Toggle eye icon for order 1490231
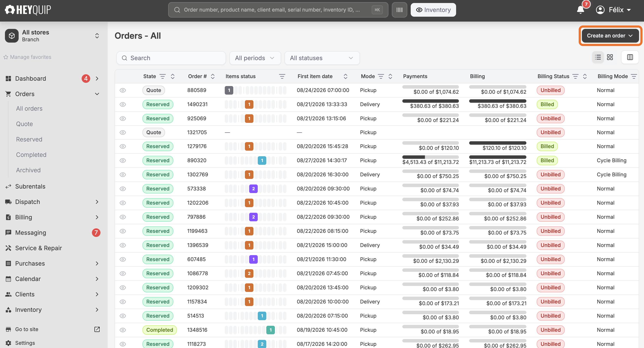This screenshot has width=644, height=348. (x=123, y=104)
